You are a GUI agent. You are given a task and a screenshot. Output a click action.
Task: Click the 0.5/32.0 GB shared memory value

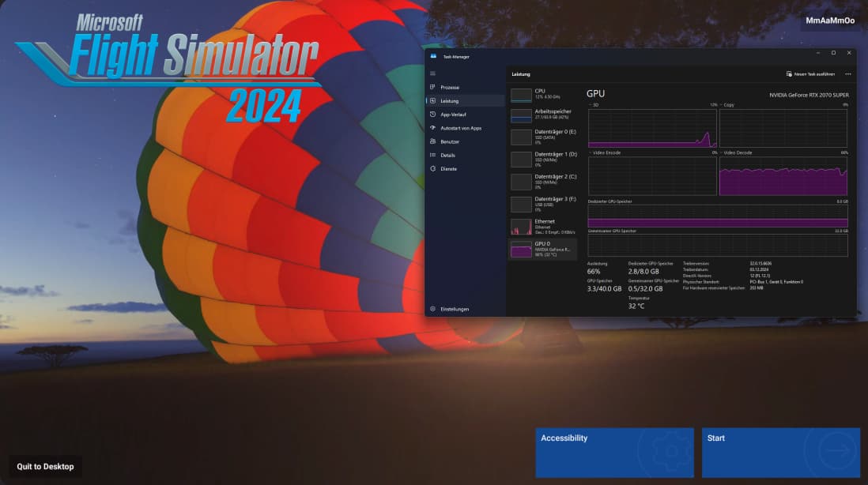[645, 288]
